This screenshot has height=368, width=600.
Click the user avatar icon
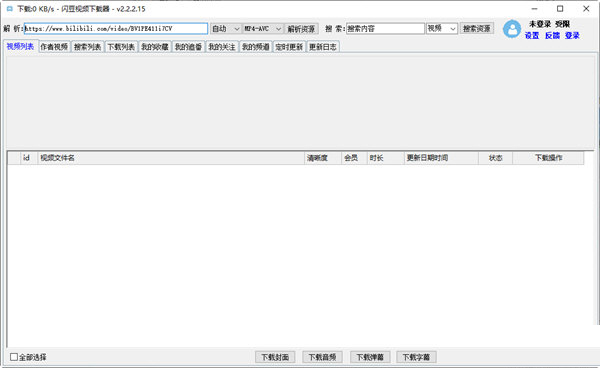[512, 29]
